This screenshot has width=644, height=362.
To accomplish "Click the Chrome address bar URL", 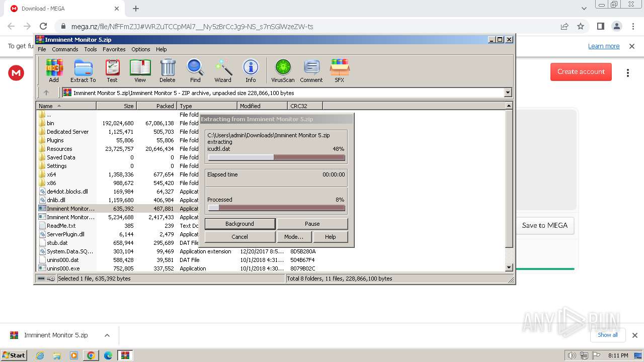I will (192, 27).
